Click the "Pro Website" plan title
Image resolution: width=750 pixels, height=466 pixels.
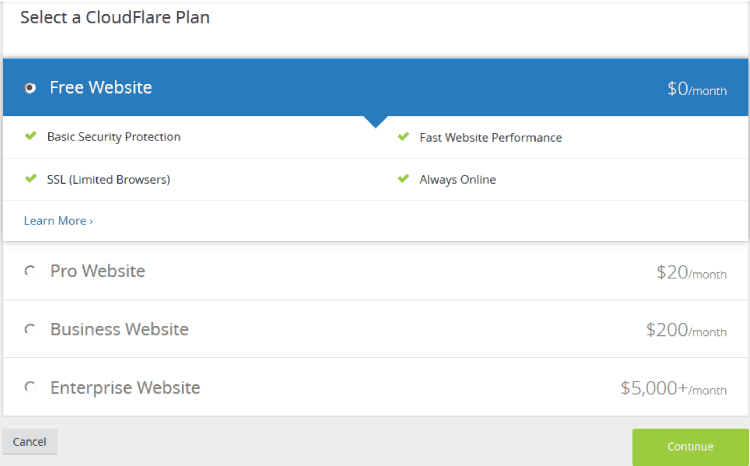coord(98,271)
